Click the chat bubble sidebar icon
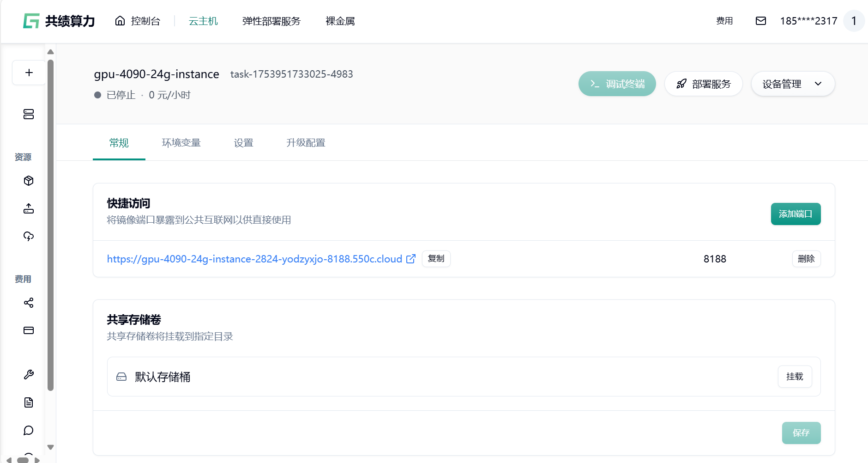Viewport: 868px width, 463px height. [x=29, y=430]
